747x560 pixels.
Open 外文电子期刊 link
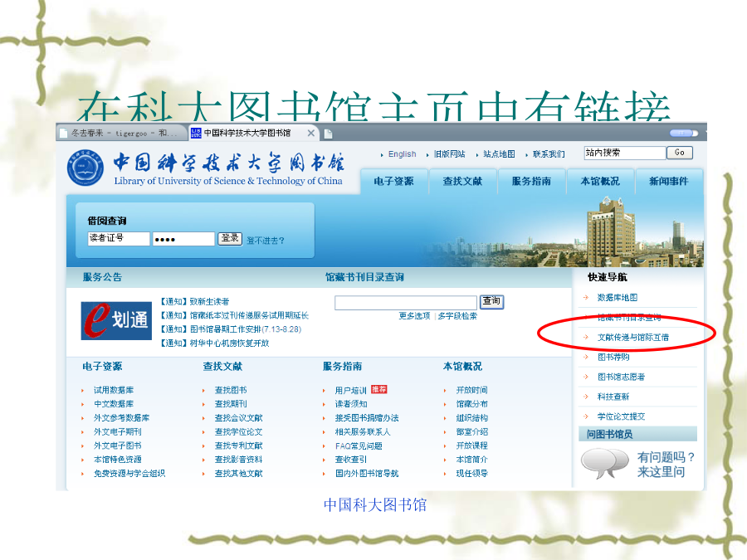click(117, 432)
